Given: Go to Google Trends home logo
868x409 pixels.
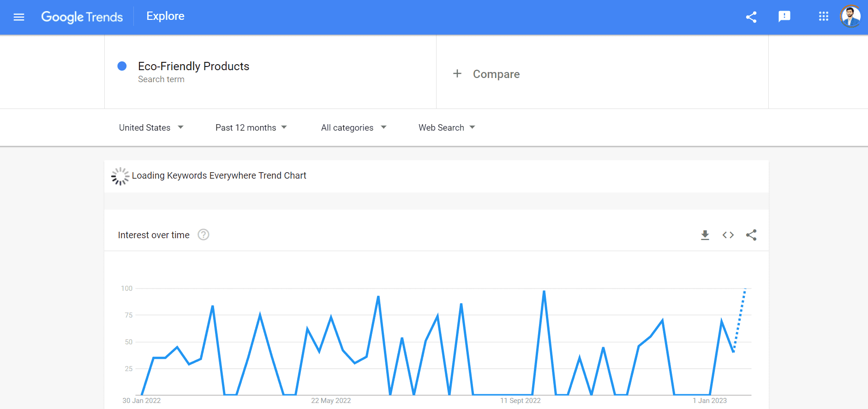Looking at the screenshot, I should click(82, 17).
